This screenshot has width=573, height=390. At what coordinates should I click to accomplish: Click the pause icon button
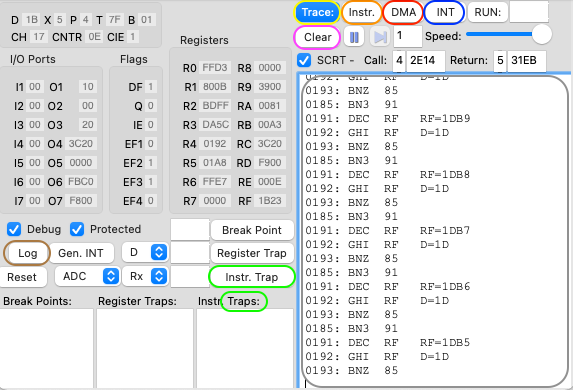(x=354, y=37)
